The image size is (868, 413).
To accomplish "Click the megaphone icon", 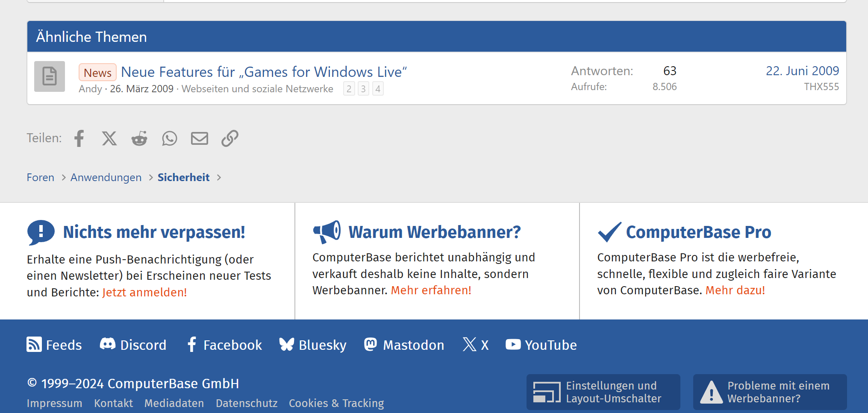I will pos(327,232).
